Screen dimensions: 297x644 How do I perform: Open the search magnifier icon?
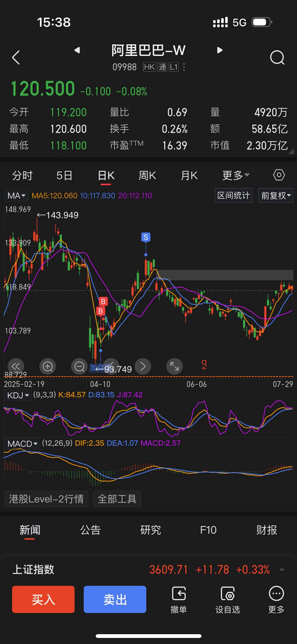(277, 58)
